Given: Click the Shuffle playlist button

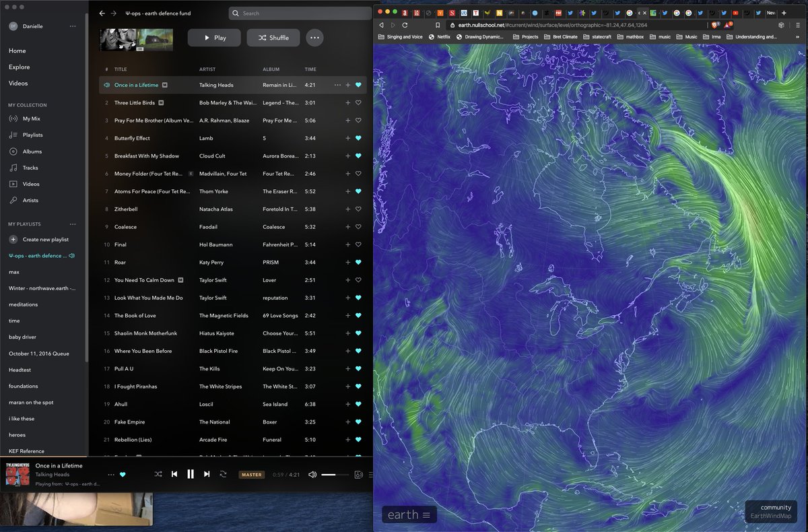Looking at the screenshot, I should tap(273, 38).
